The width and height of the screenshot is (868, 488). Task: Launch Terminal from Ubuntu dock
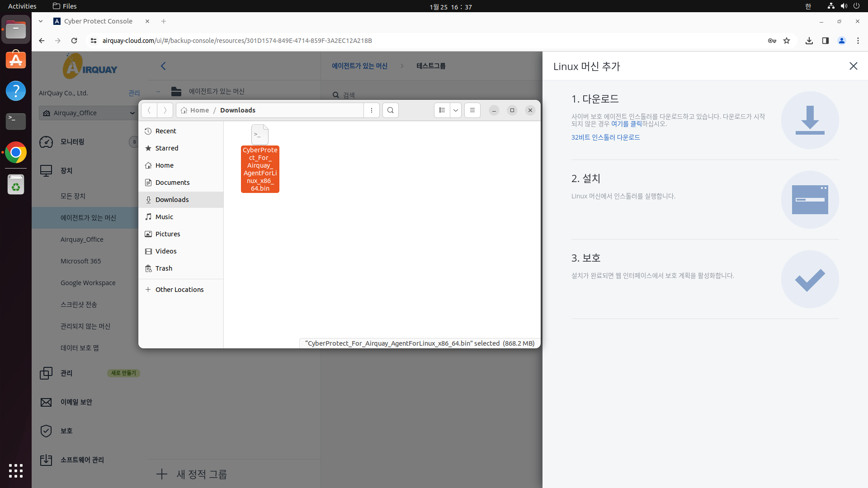point(16,121)
